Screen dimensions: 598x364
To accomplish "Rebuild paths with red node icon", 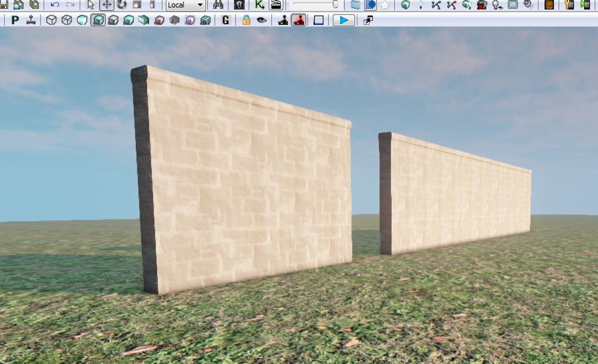I will tap(451, 5).
